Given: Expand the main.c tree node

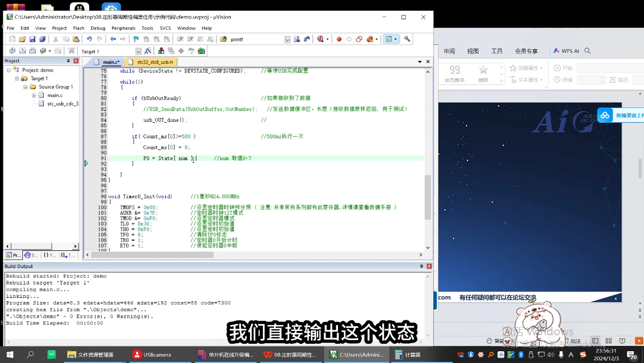Looking at the screenshot, I should (x=34, y=95).
